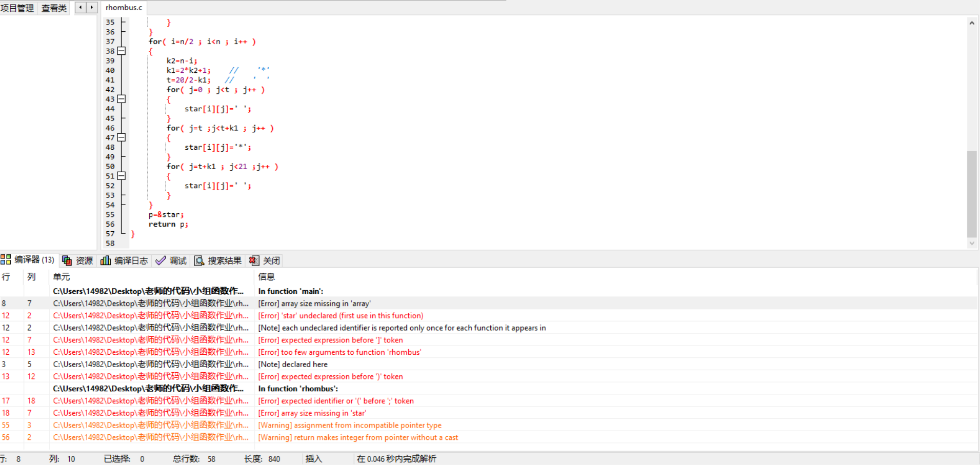Viewport: 980px width, 465px height.
Task: Click the 总行数: 58 status bar entry
Action: click(194, 459)
